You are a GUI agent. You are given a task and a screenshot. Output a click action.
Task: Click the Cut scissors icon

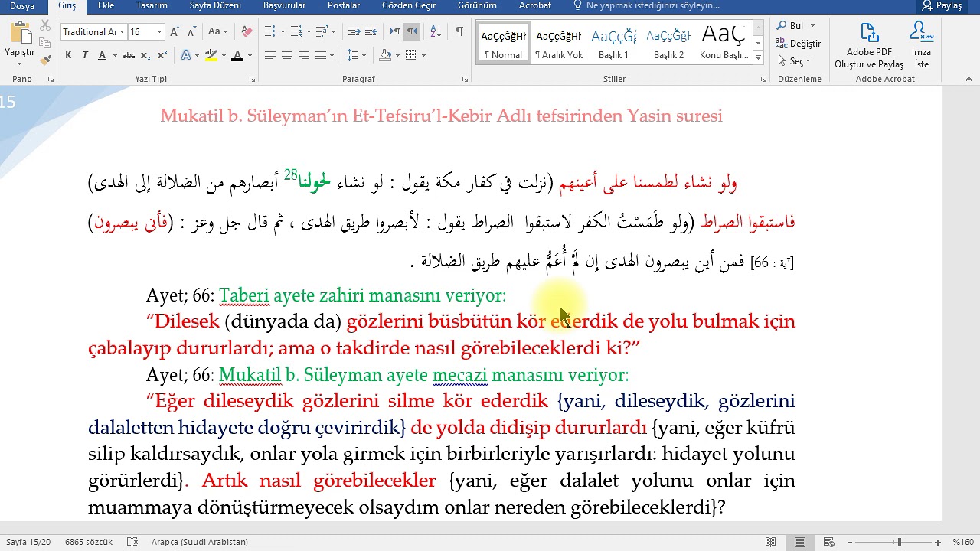(x=46, y=25)
